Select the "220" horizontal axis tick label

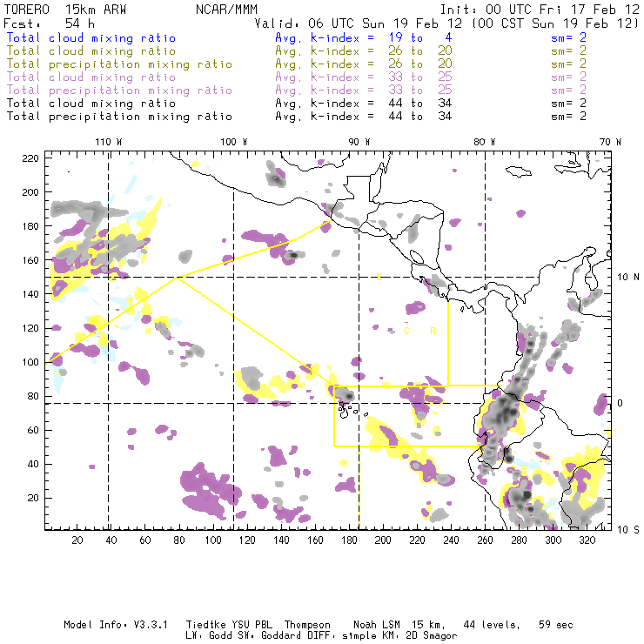tap(417, 540)
